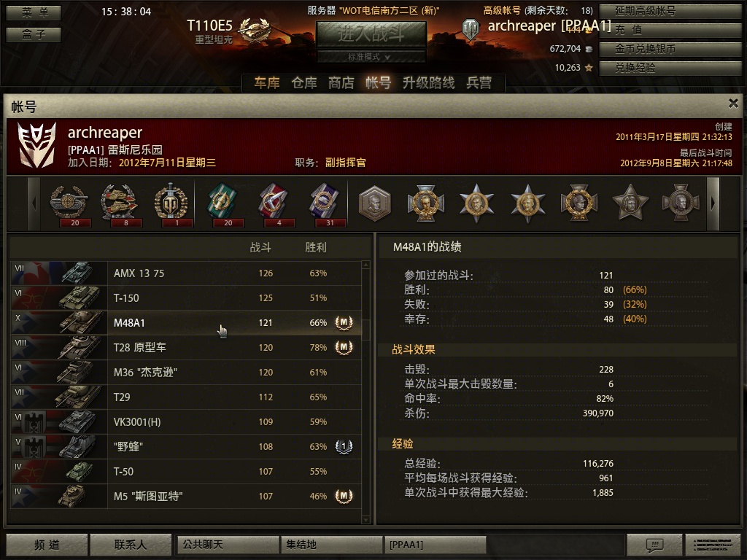
Task: Open the 升级路线 tab
Action: (428, 83)
